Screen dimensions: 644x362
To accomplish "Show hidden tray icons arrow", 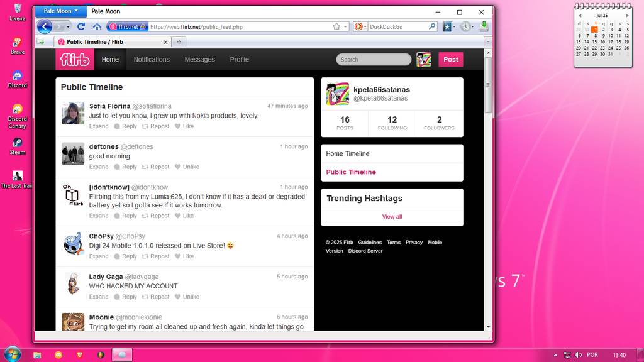I will tap(555, 355).
